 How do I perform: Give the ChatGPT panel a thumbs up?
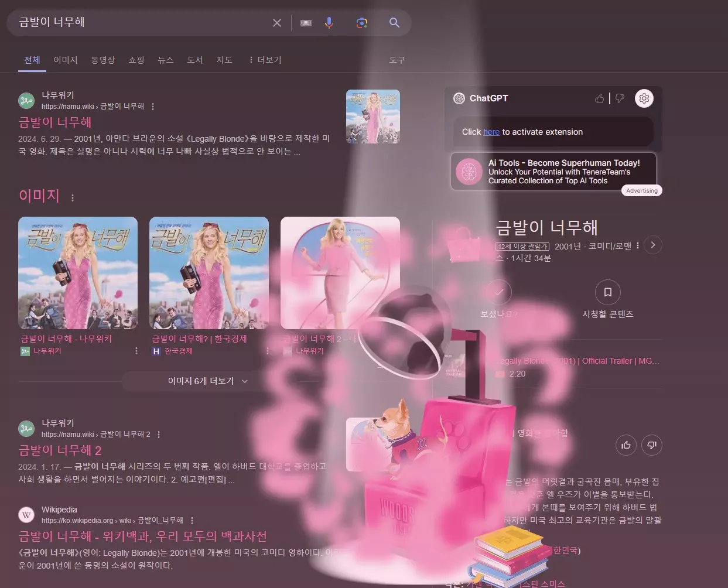[x=599, y=98]
